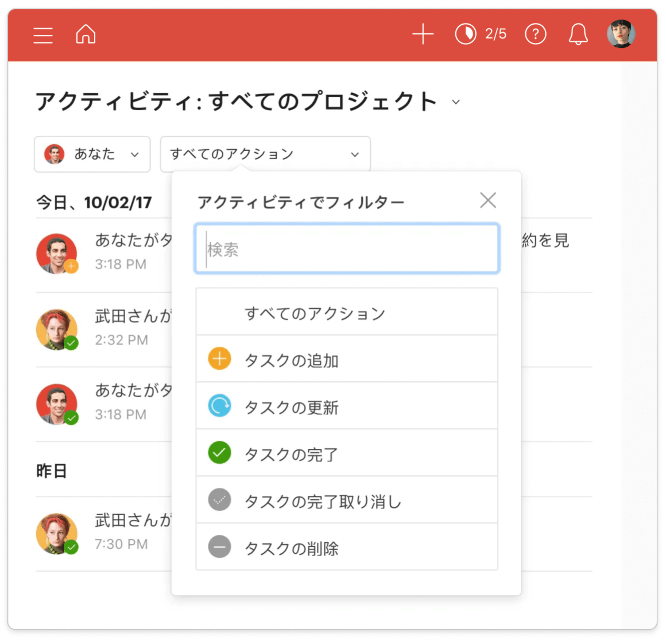Open the すべてのアクション filter dropdown
Image resolution: width=666 pixels, height=644 pixels.
click(265, 155)
